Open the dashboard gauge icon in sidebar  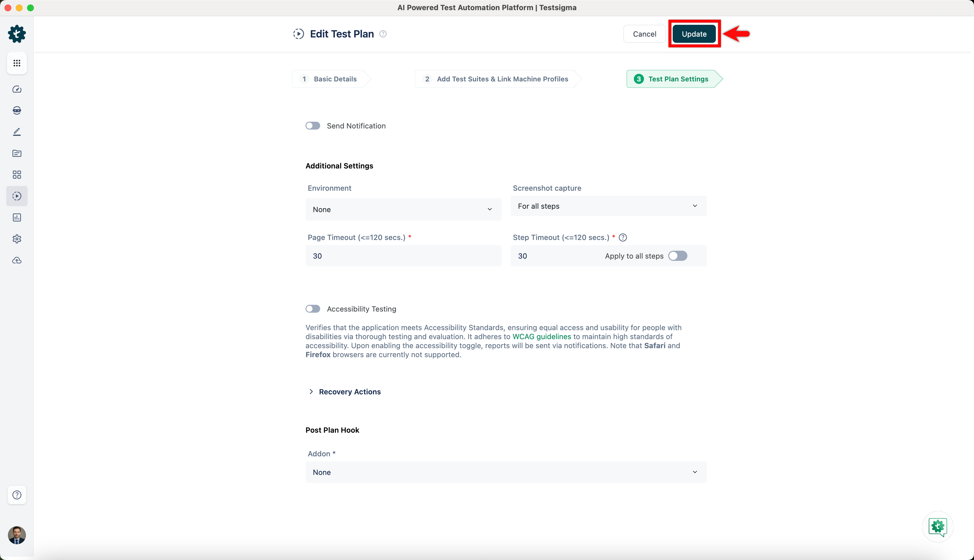pos(17,89)
